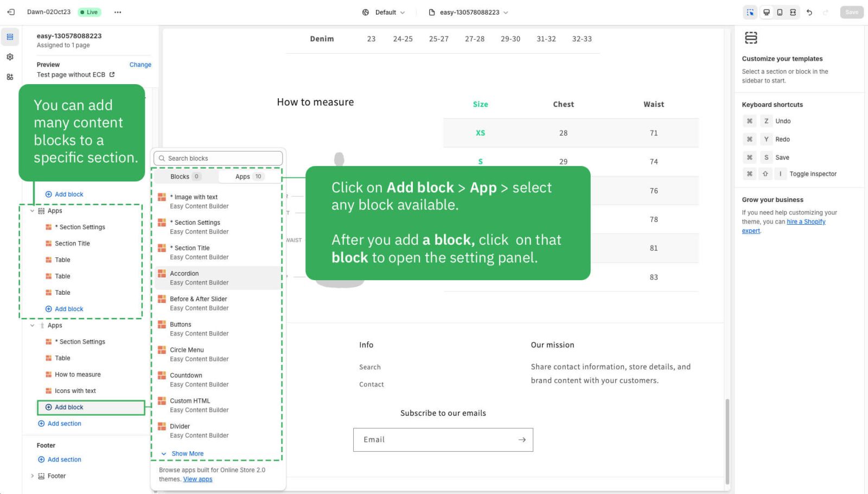Exit the theme editor
Viewport: 868px width, 494px height.
(10, 12)
